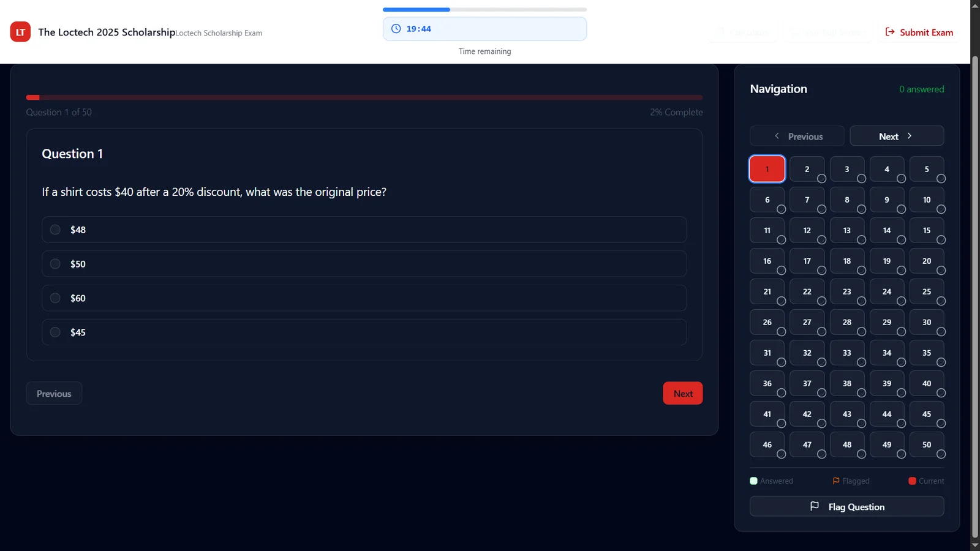Navigate to question 28

[x=847, y=322]
